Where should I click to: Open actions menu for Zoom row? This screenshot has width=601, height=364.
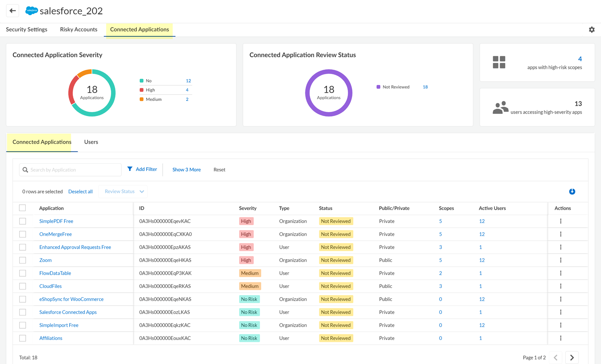click(x=561, y=260)
